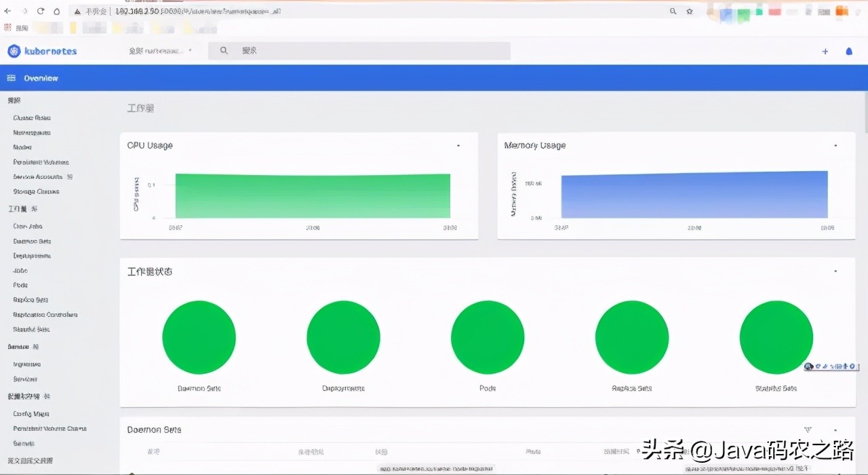The image size is (868, 475).
Task: Select Persistent Volumes in the sidebar
Action: tap(41, 162)
